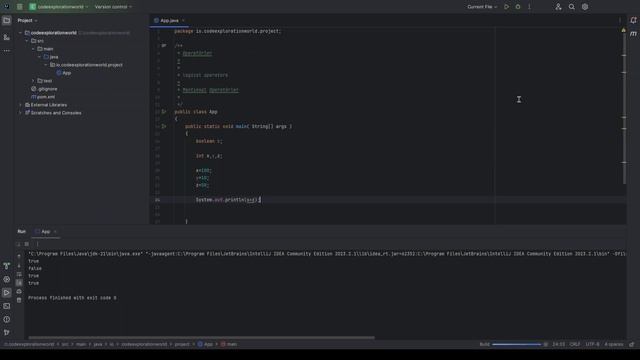Image resolution: width=640 pixels, height=360 pixels.
Task: Open Version control dropdown
Action: coord(113,7)
